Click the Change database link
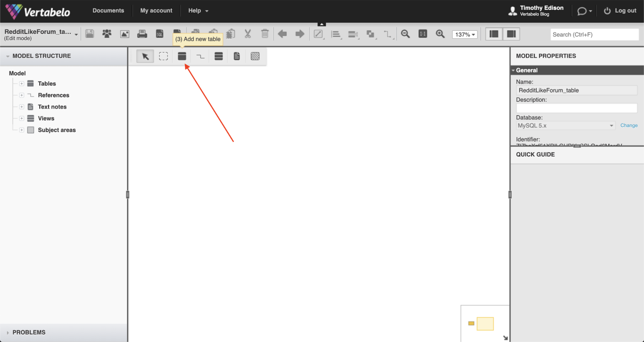The height and width of the screenshot is (342, 644). 629,126
